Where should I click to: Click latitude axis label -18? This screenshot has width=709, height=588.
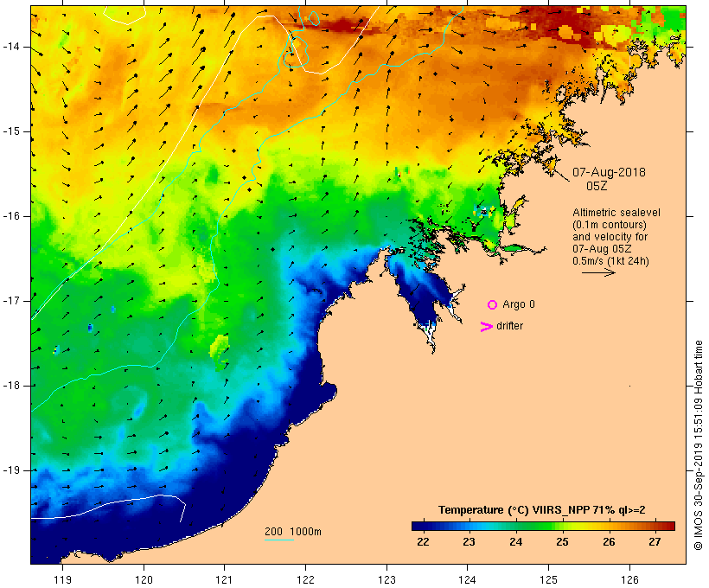(x=11, y=386)
